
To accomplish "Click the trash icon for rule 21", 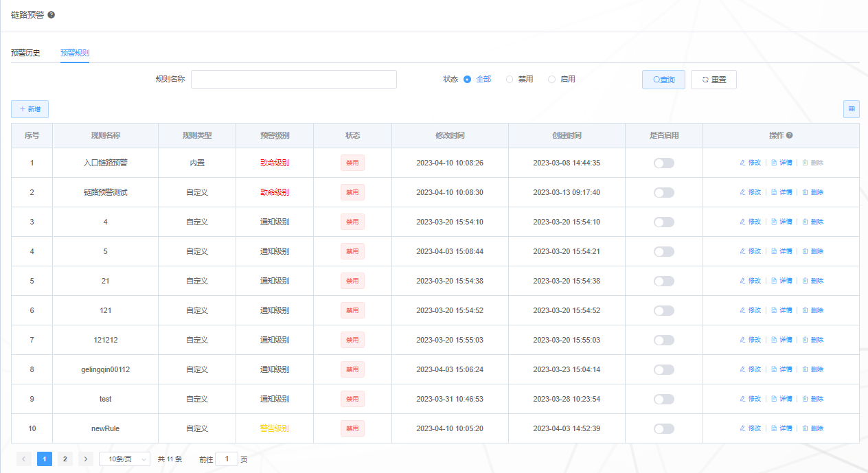I will coord(806,281).
